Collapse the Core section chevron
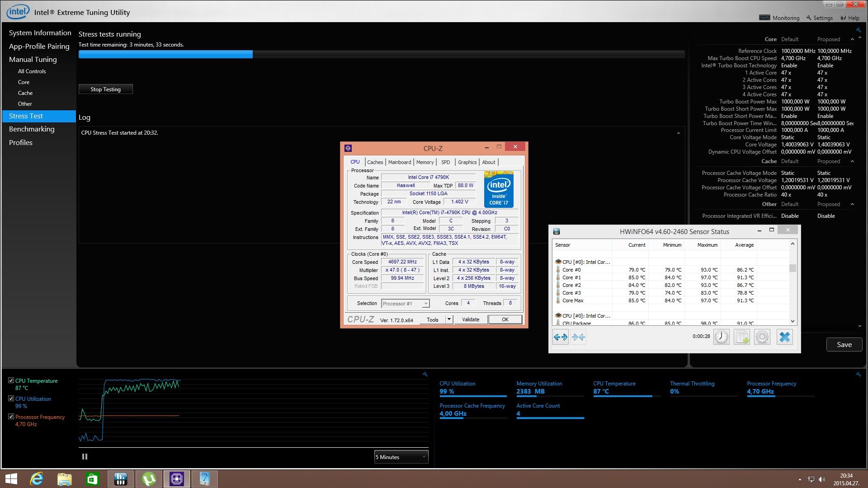The width and height of the screenshot is (868, 488). click(852, 39)
